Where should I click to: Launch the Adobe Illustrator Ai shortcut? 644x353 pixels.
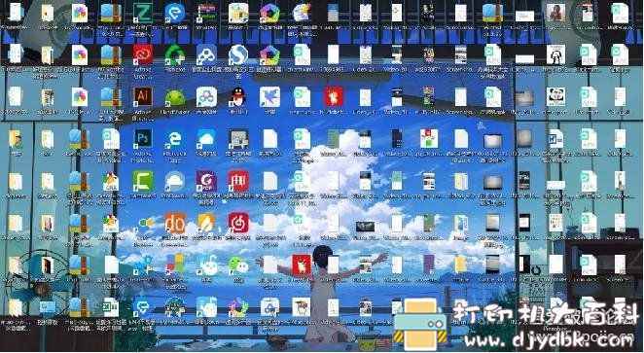click(143, 96)
